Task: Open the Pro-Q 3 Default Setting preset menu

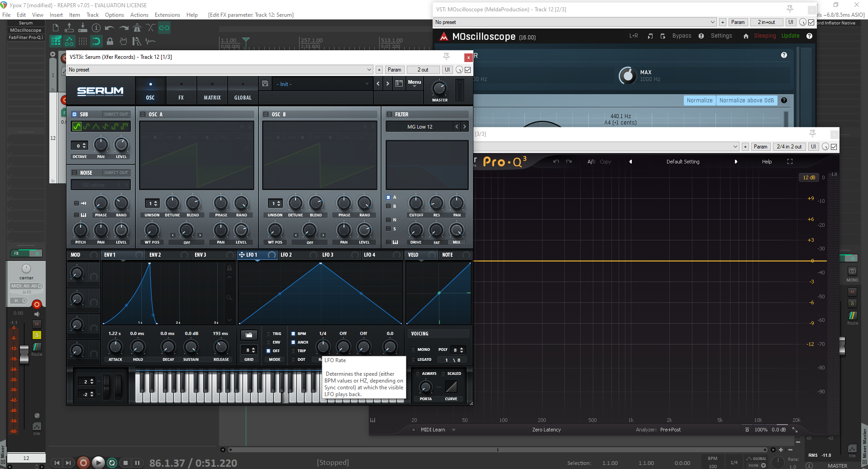Action: [x=683, y=162]
